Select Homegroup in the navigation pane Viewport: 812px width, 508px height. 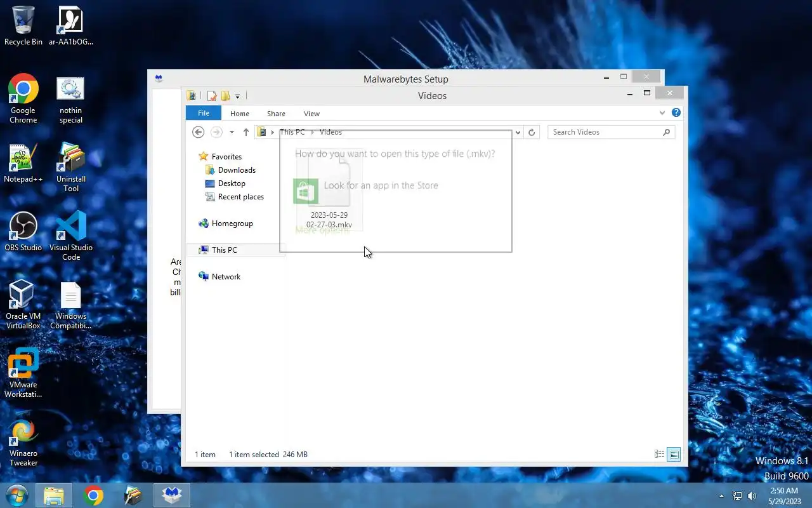coord(232,224)
